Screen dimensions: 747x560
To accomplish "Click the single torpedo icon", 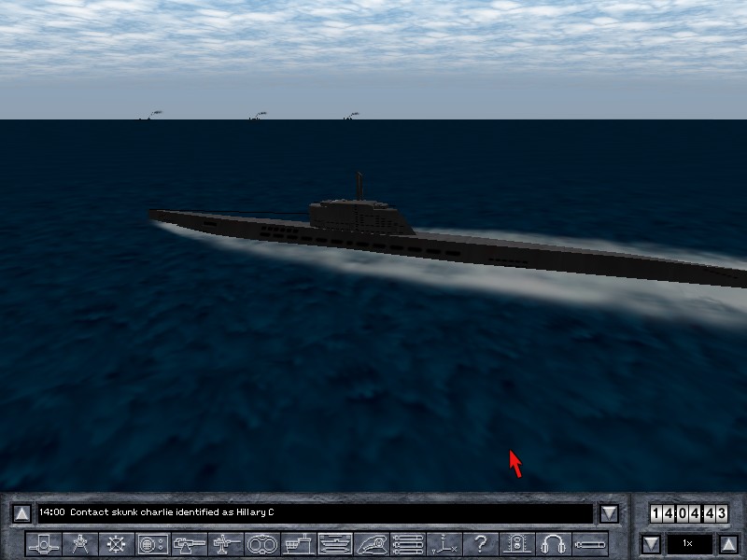I will pyautogui.click(x=590, y=543).
